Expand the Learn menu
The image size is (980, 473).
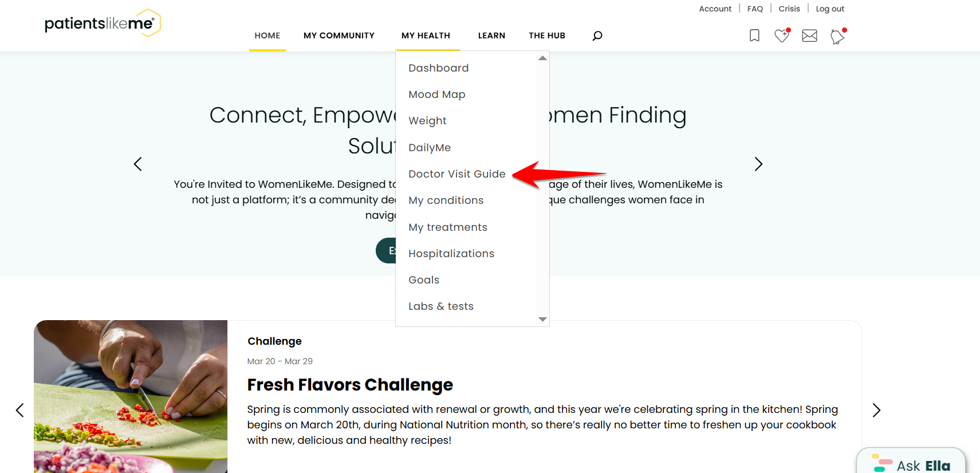click(491, 36)
